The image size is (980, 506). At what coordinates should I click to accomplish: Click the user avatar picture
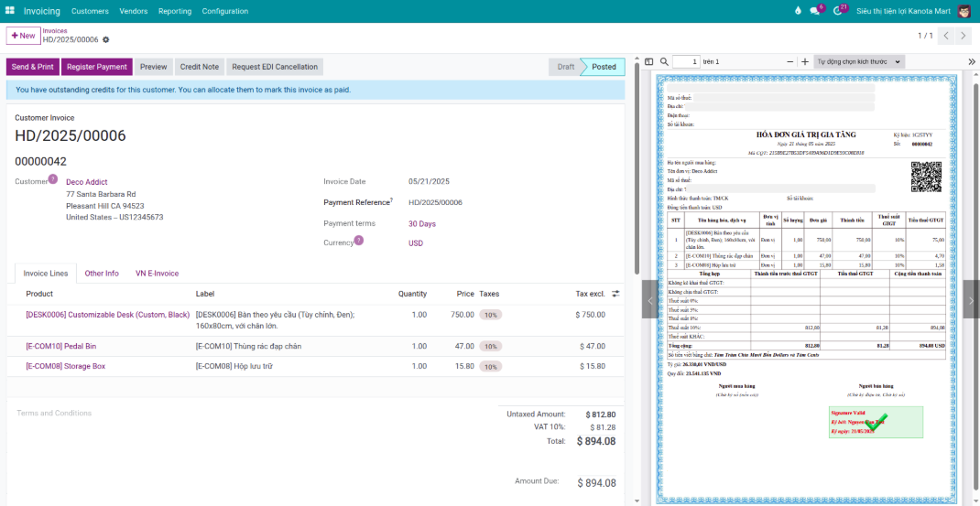click(x=964, y=11)
